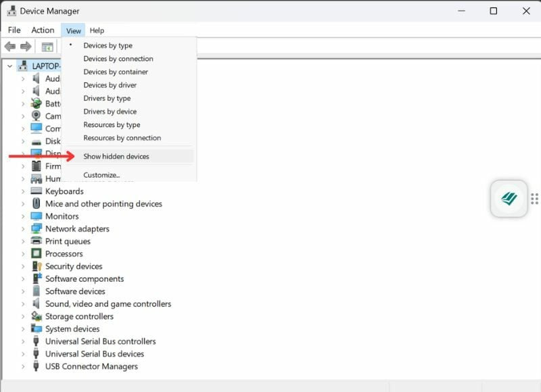Toggle Show hidden devices option
Screen dimensions: 541x392
[x=116, y=156]
